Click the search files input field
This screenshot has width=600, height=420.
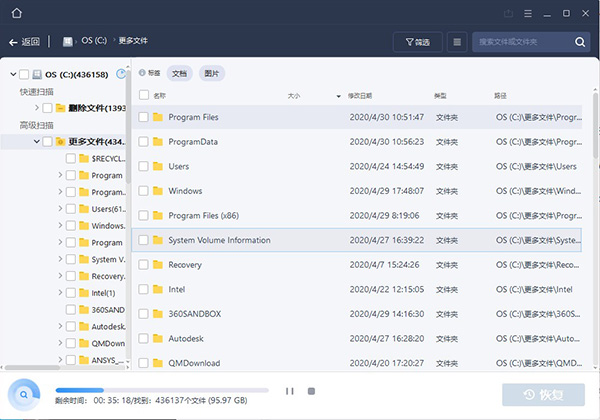tap(520, 42)
